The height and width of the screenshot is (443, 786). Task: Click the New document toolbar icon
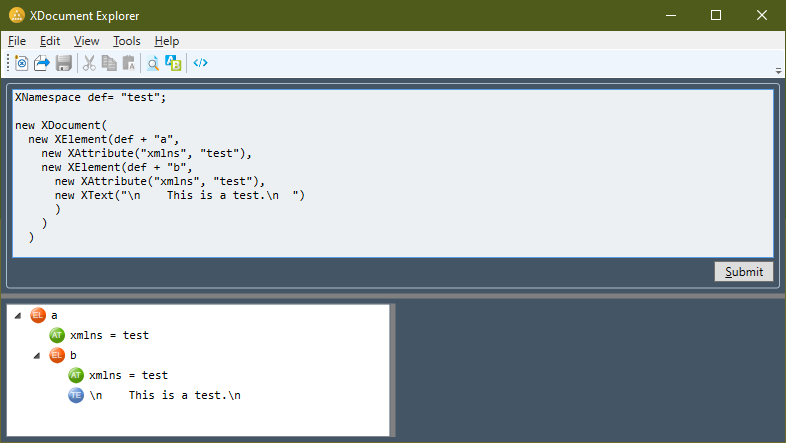tap(22, 63)
